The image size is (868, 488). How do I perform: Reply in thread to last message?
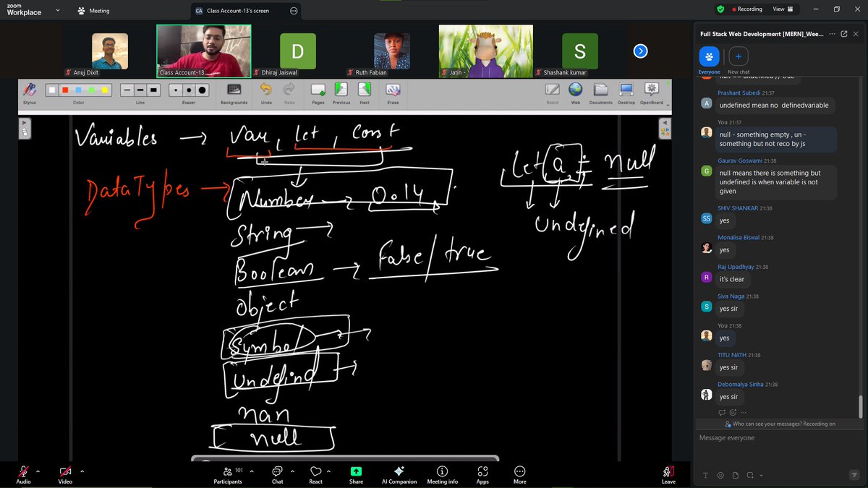click(x=721, y=412)
